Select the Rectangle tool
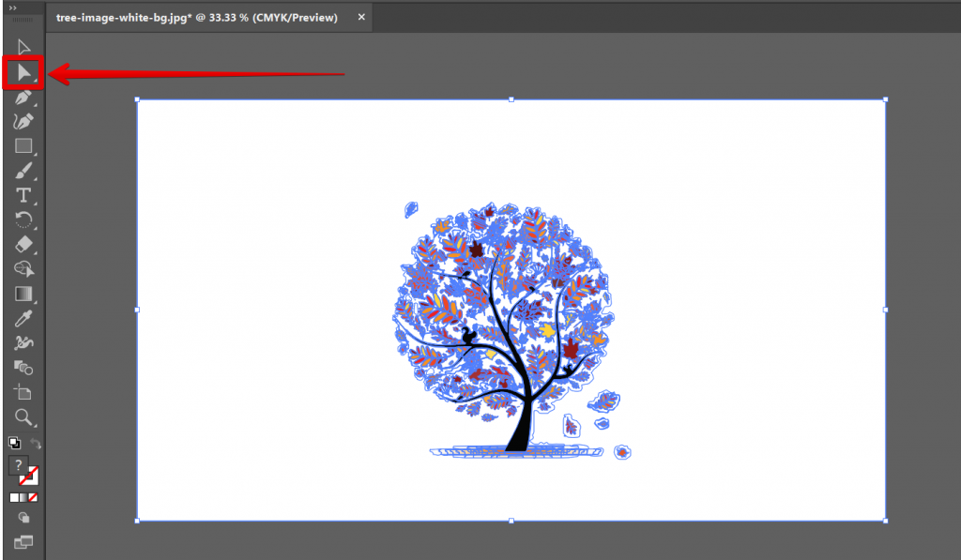The image size is (961, 560). tap(23, 145)
